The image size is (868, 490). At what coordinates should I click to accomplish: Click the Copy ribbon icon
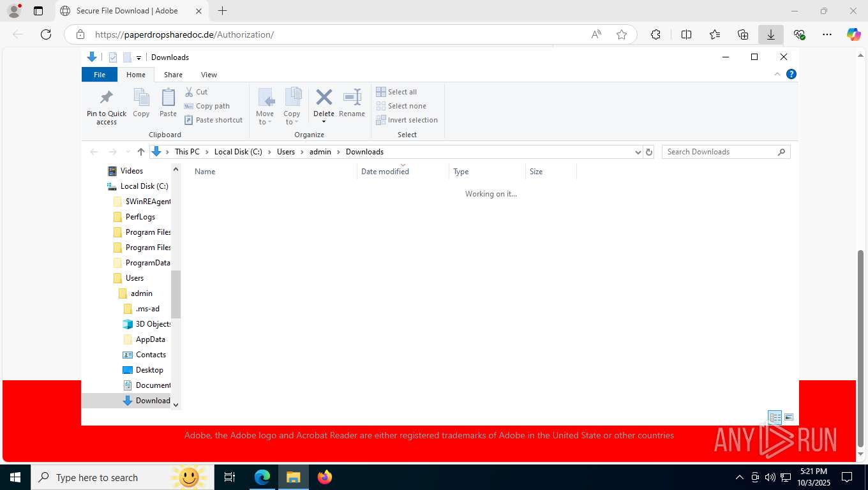pos(141,98)
